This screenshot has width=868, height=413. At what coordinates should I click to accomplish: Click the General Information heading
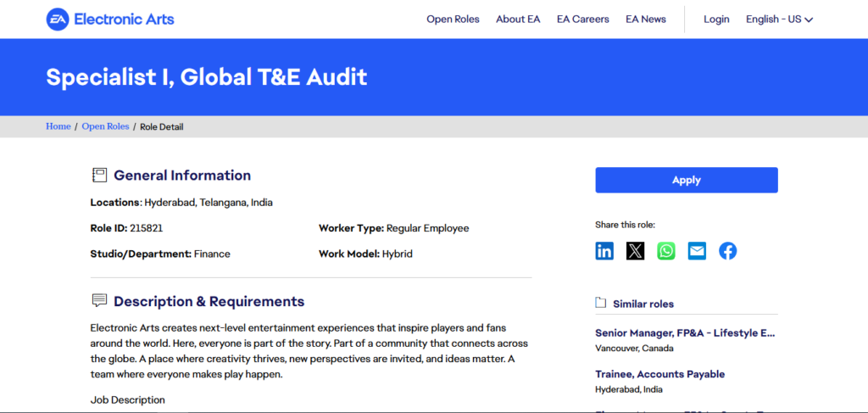pyautogui.click(x=182, y=176)
